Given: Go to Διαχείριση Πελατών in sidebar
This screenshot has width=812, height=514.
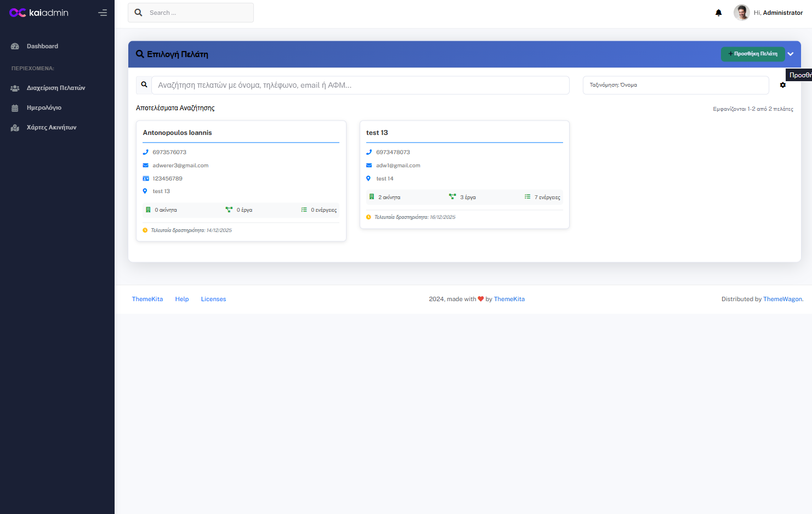Looking at the screenshot, I should coord(55,88).
